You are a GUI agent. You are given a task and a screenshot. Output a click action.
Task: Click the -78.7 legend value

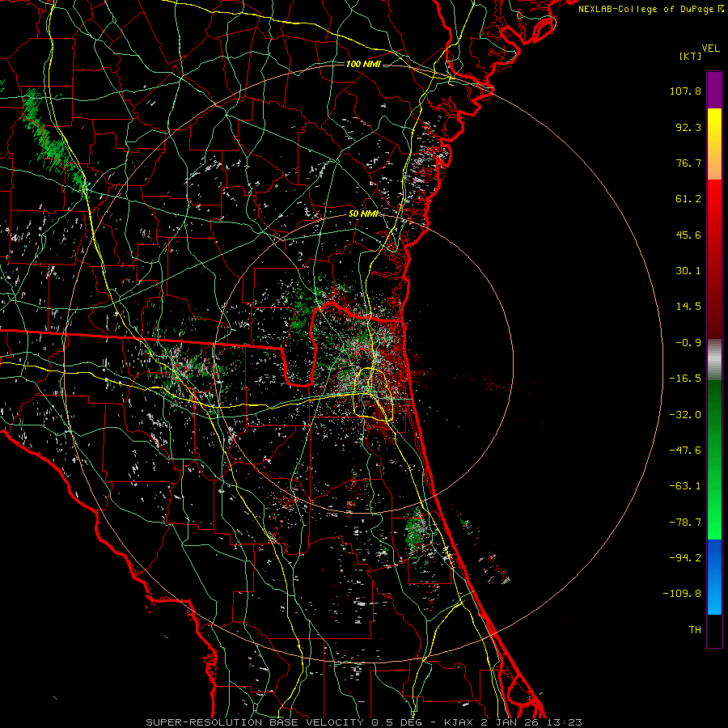(685, 523)
